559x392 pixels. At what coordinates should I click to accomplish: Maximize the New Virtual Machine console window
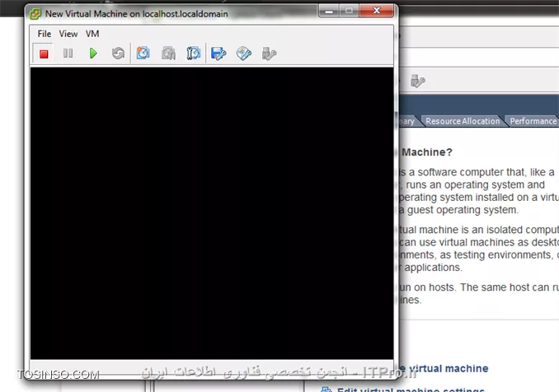point(349,11)
